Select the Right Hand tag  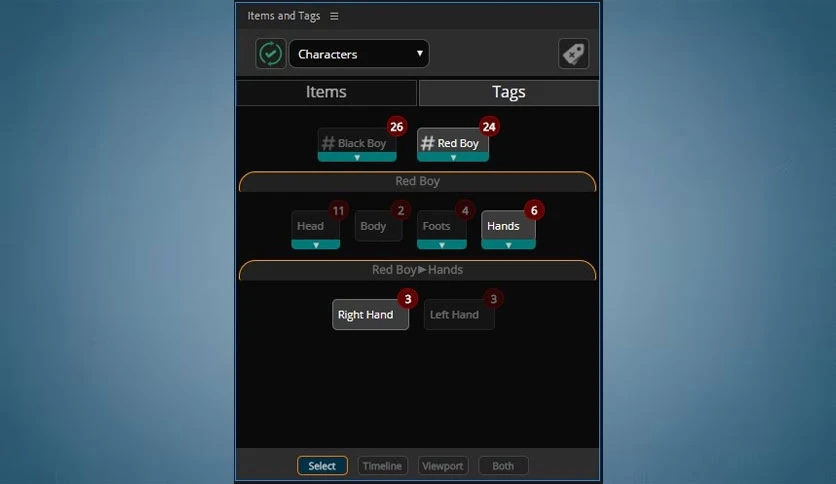coord(370,314)
